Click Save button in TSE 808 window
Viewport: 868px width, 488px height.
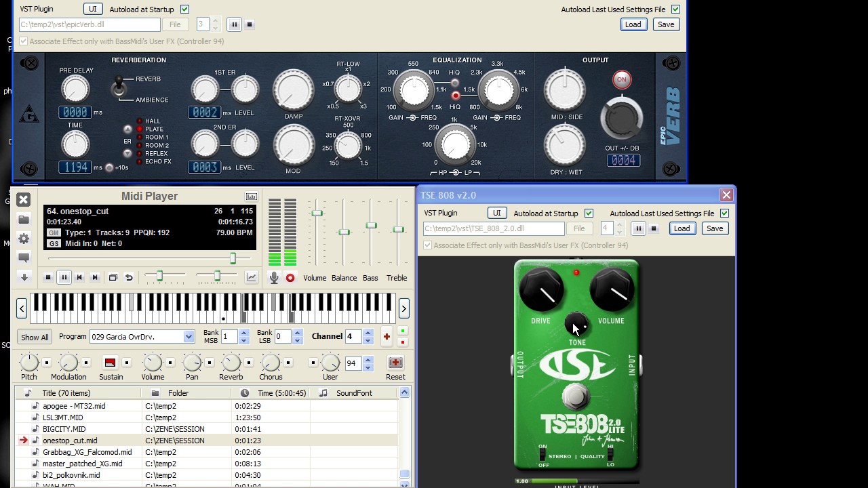[x=715, y=228]
